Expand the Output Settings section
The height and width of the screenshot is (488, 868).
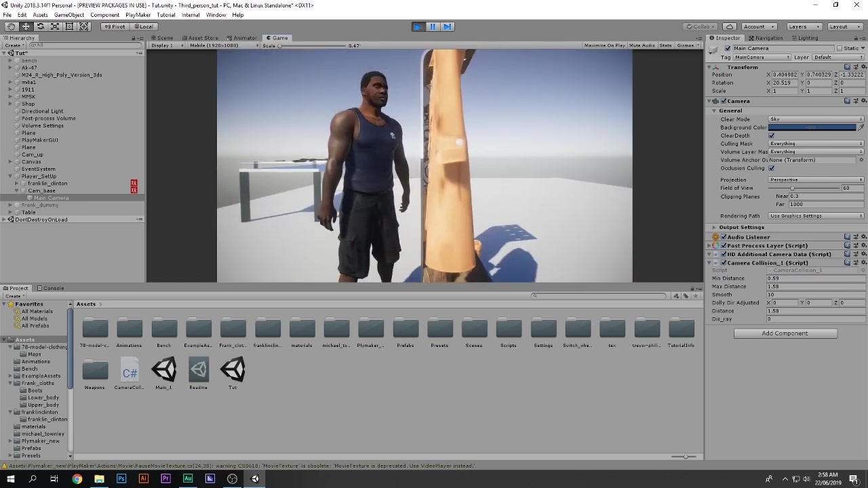714,228
